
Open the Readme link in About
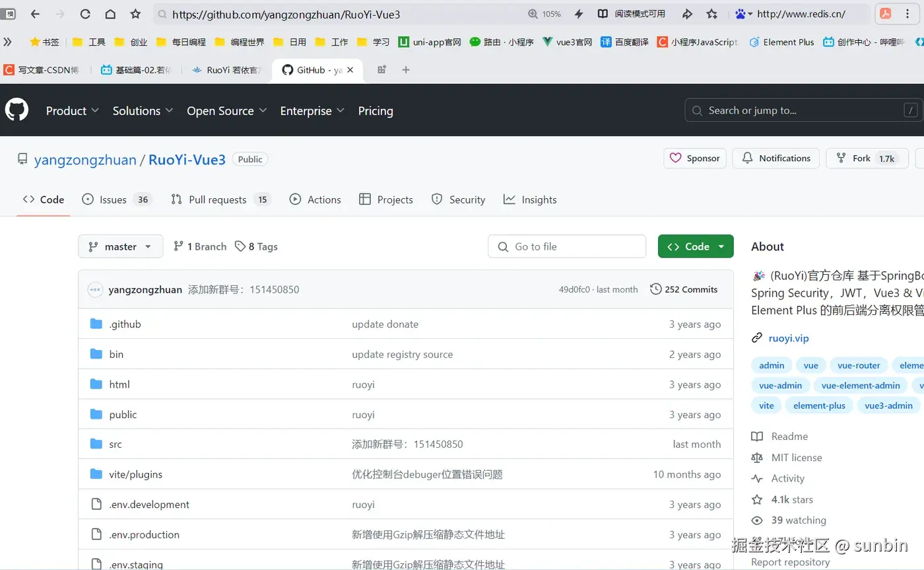click(x=789, y=437)
